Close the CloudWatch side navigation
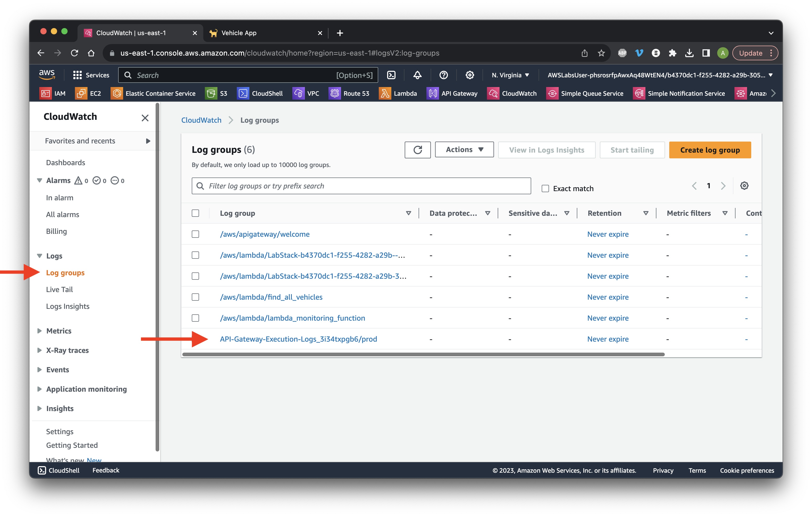 (145, 118)
